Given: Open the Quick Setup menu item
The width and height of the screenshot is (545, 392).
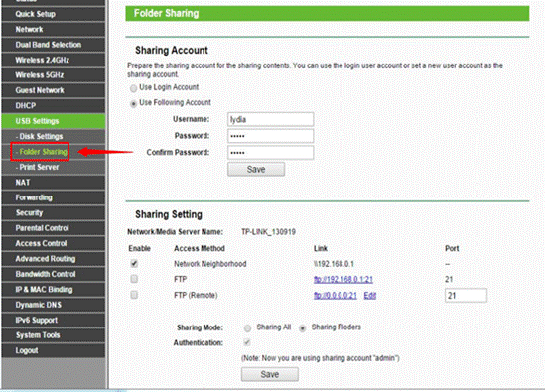Looking at the screenshot, I should pos(54,14).
